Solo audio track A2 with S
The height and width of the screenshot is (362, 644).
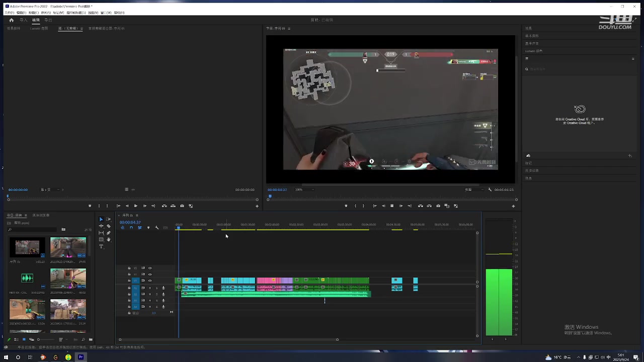click(x=156, y=294)
